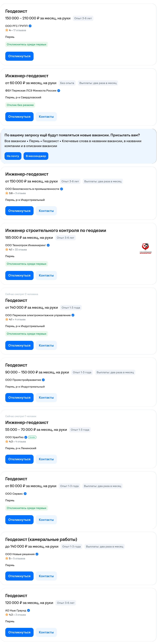Click the verified badge next to ООО РГС ГРУПП
The height and width of the screenshot is (644, 162).
tap(30, 26)
